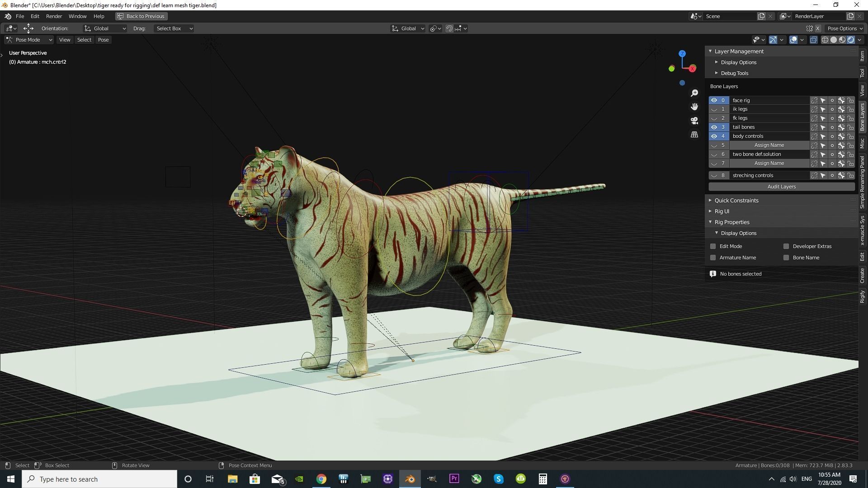The height and width of the screenshot is (488, 868).
Task: Click new scene icon next to Scene field
Action: click(761, 16)
